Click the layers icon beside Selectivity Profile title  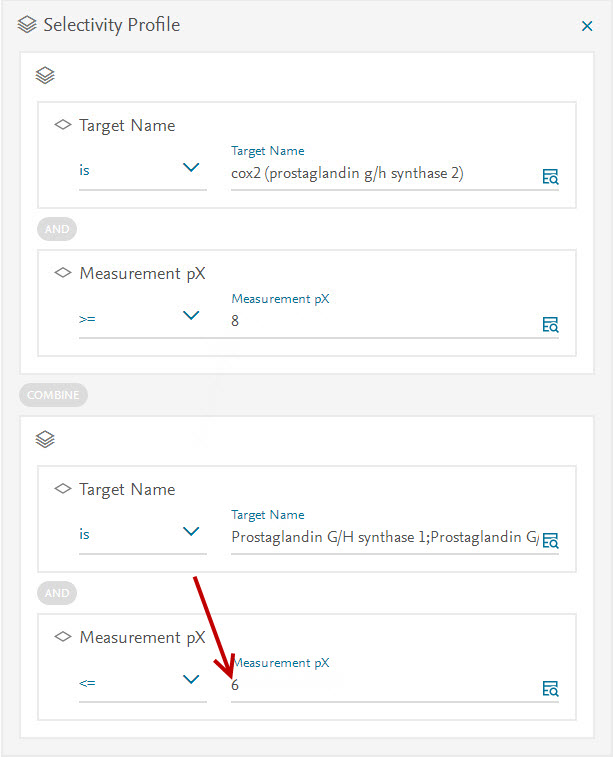(x=27, y=25)
